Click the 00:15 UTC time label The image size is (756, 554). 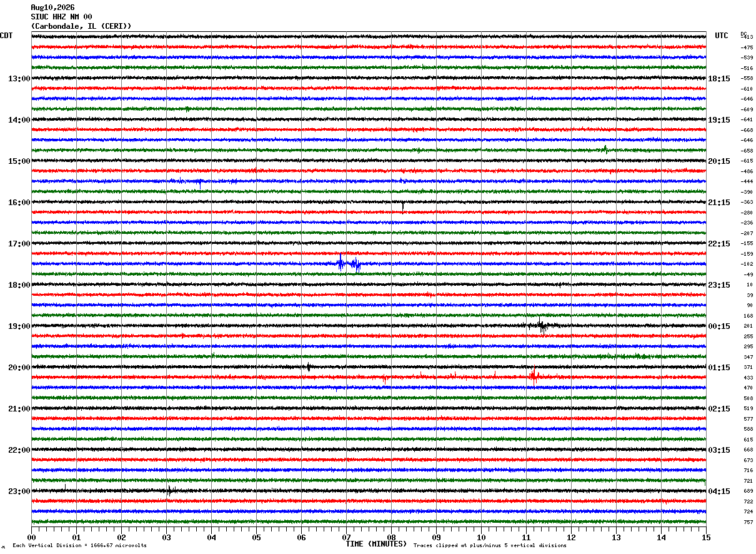[x=719, y=326]
